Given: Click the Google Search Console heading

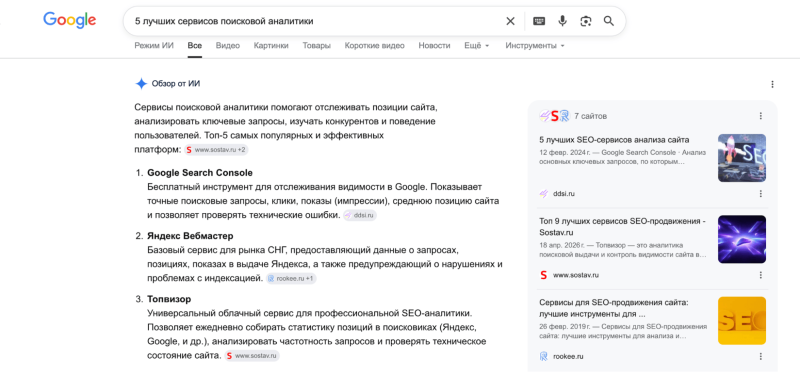Looking at the screenshot, I should coord(200,172).
